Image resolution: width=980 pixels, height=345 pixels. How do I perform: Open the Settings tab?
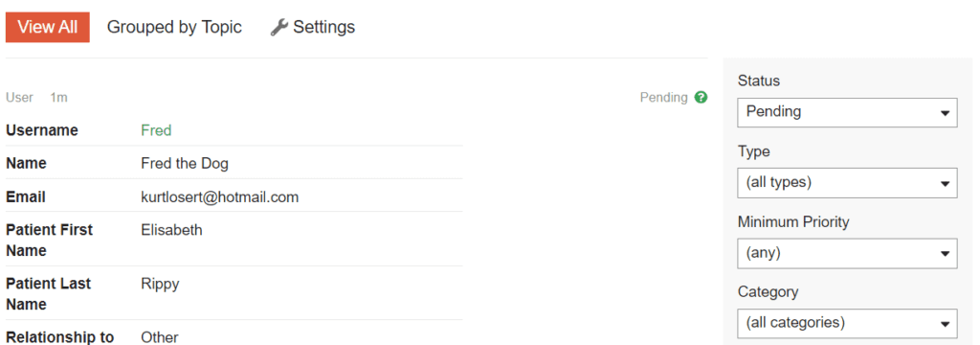(x=313, y=28)
